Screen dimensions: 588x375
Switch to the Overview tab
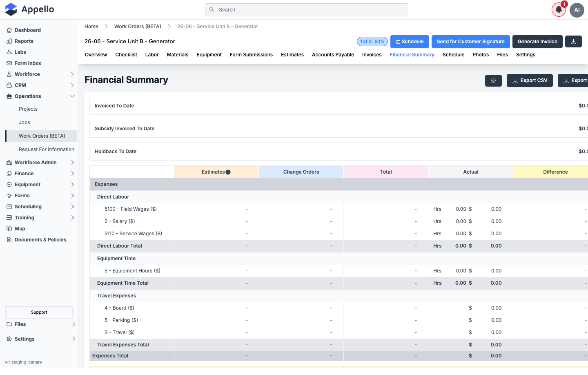[96, 55]
